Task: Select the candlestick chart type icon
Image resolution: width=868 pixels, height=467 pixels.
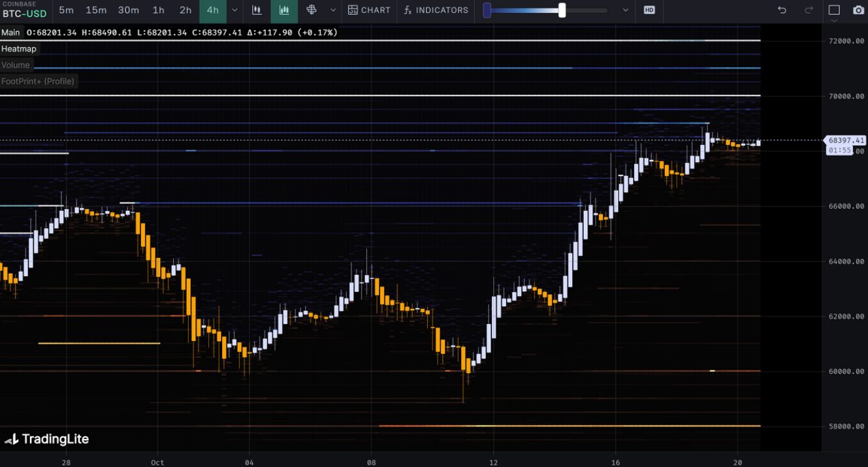Action: coord(257,10)
